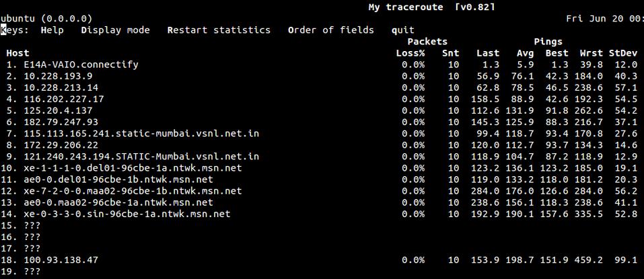Click the Host column header
Image resolution: width=644 pixels, height=279 pixels.
(x=17, y=53)
